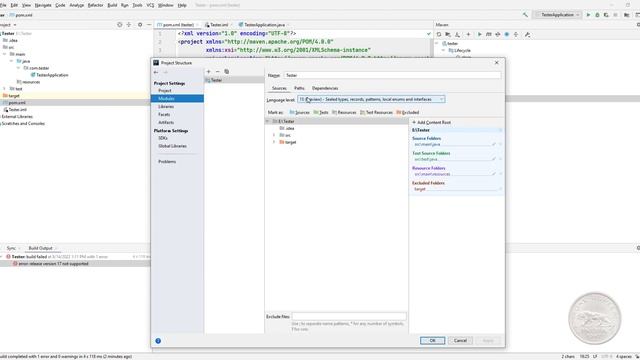Collapse the Lifecycle node in Maven panel
The image size is (640, 360).
tap(444, 50)
